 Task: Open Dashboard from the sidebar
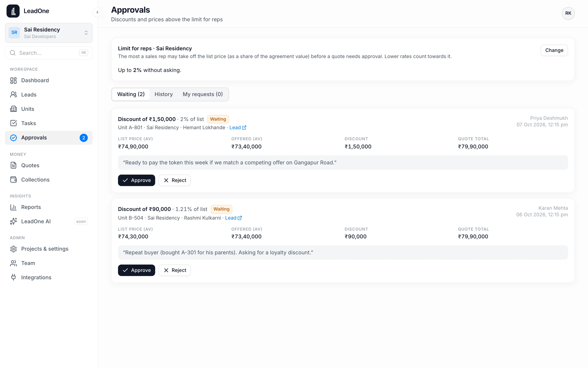[49, 80]
